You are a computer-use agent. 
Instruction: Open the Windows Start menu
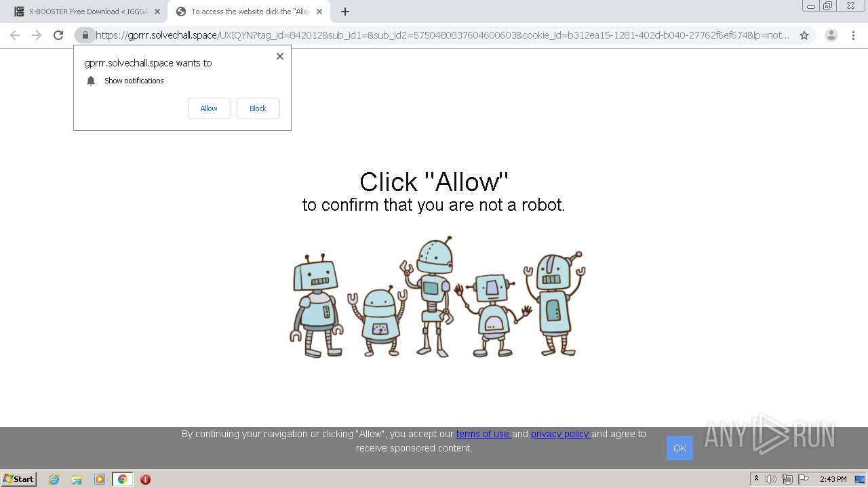point(19,479)
